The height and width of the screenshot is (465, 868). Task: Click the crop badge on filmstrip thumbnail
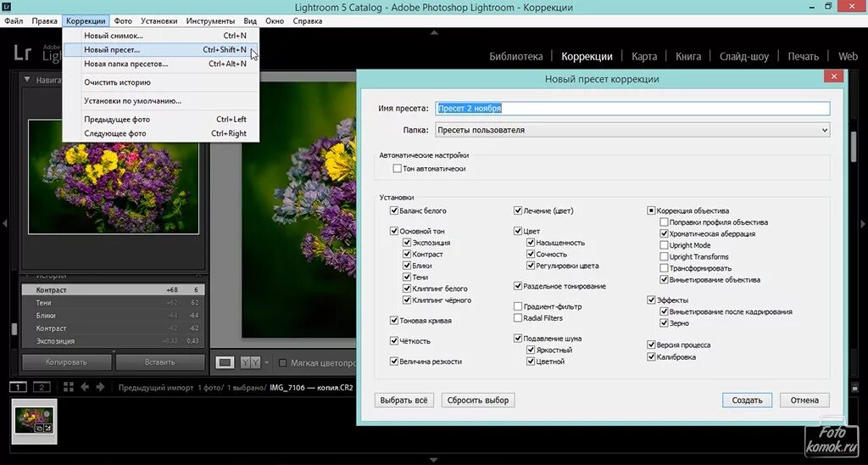coord(39,428)
